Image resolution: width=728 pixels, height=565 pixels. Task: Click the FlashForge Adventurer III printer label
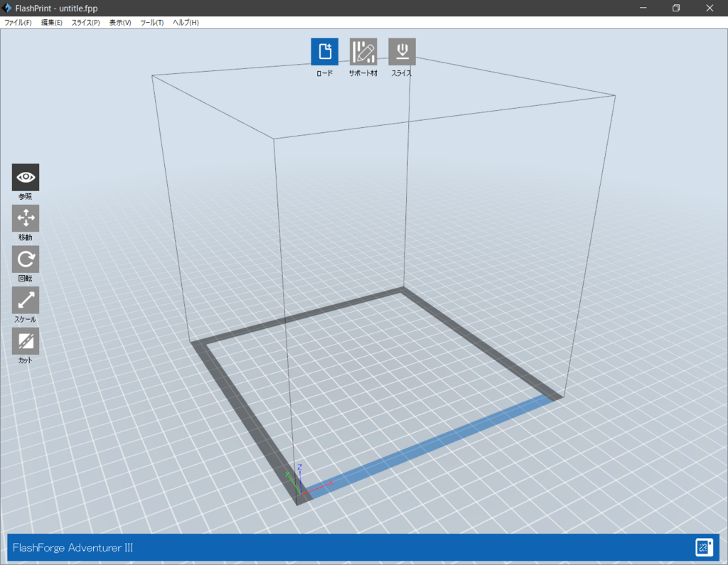pyautogui.click(x=73, y=548)
